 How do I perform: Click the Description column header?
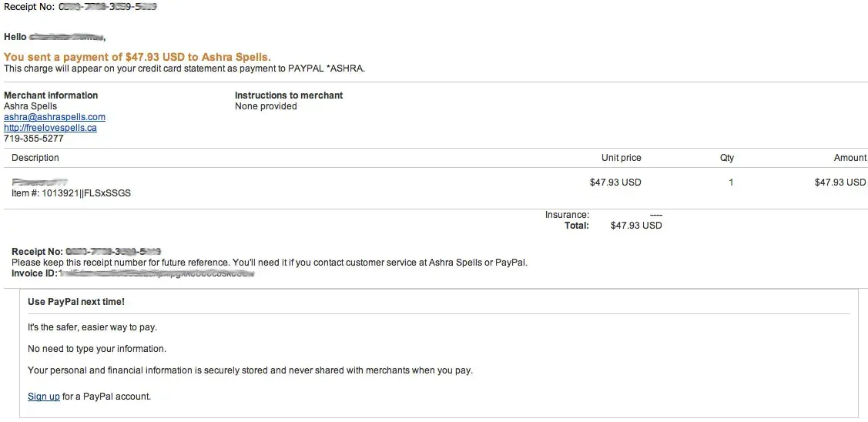35,158
